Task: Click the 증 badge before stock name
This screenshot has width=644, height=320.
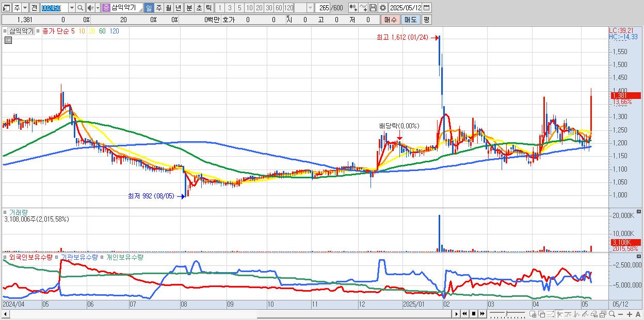Action: pos(106,8)
